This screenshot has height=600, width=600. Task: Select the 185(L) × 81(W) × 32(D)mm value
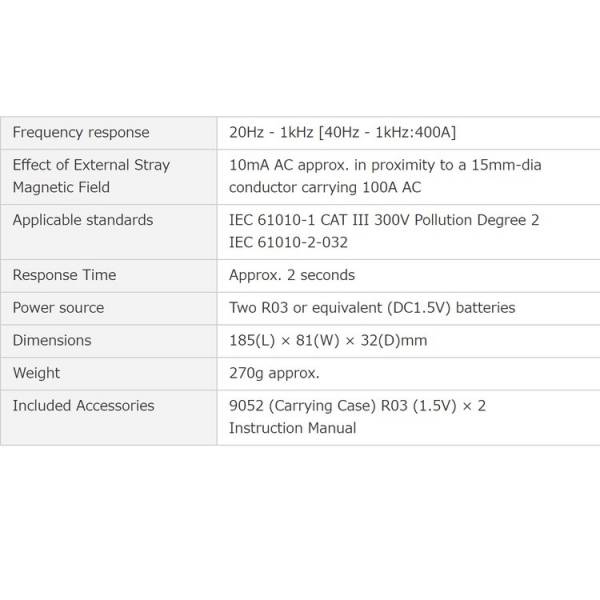[x=328, y=341]
